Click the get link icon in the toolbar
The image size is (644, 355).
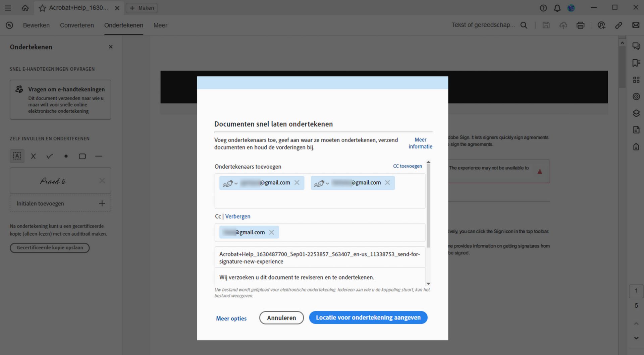point(619,25)
